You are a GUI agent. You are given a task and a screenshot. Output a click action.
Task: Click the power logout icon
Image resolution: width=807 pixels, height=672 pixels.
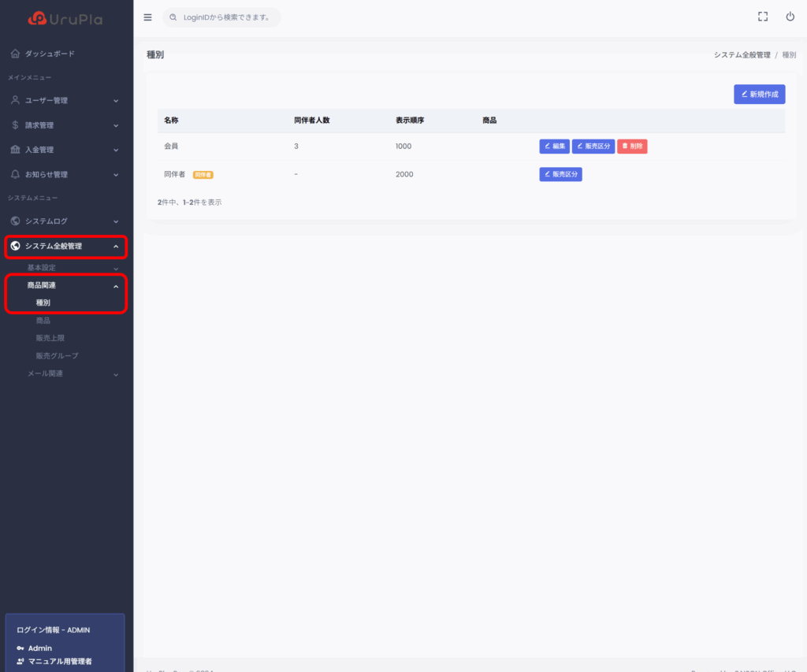pos(790,17)
